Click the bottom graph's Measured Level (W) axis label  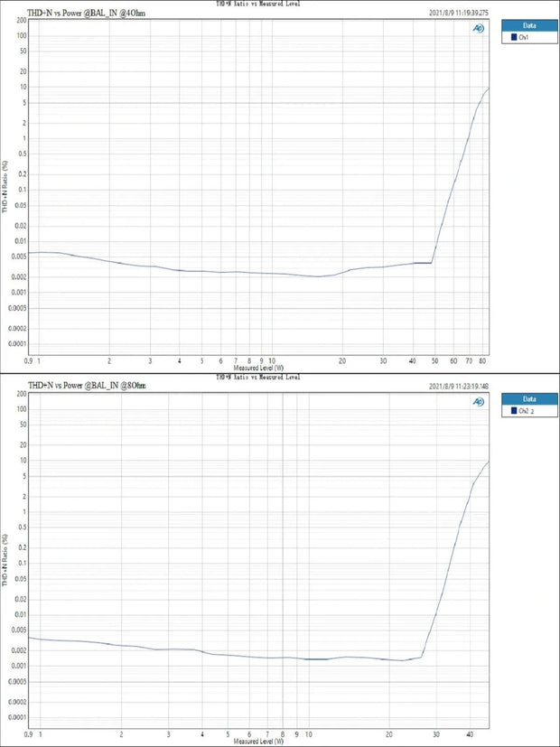[x=258, y=742]
